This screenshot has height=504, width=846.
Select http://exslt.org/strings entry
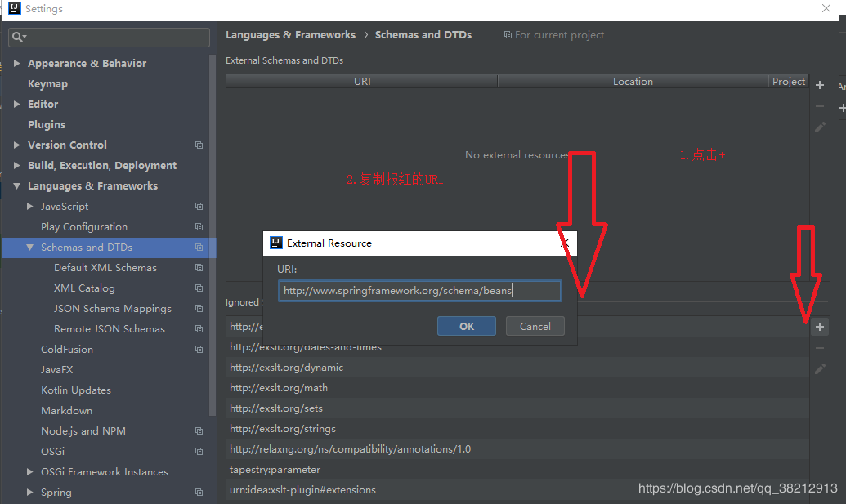(517, 429)
